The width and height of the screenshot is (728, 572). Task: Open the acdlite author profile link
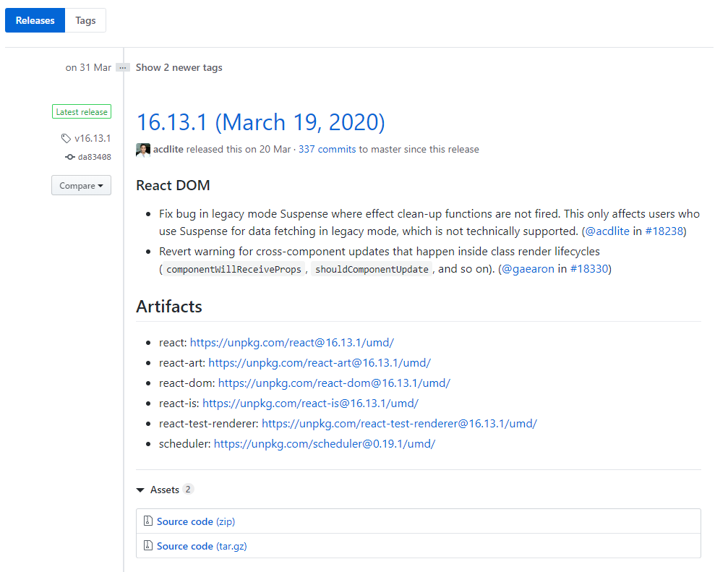[168, 150]
